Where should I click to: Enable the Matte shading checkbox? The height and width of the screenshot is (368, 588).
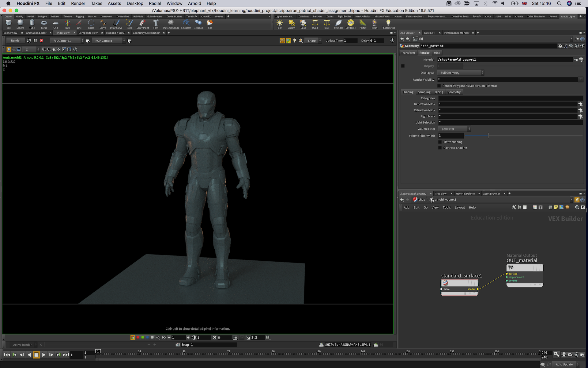pyautogui.click(x=440, y=142)
